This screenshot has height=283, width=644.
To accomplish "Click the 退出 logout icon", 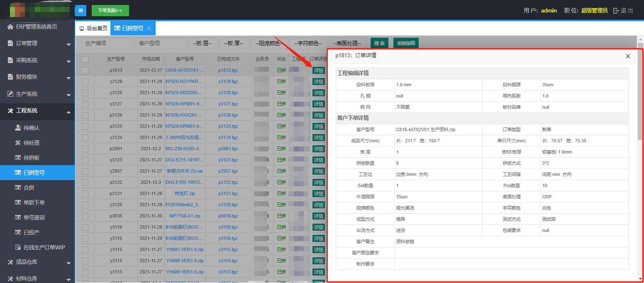I will pos(616,10).
